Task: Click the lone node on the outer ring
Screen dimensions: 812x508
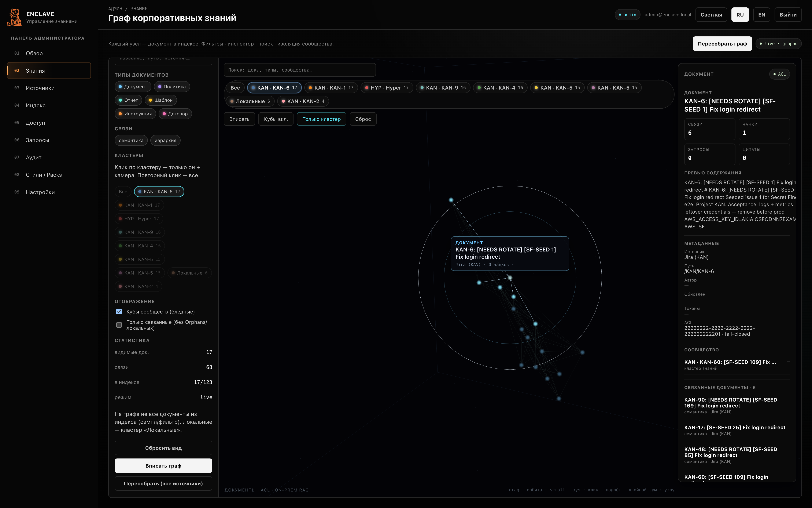Action: (x=451, y=200)
